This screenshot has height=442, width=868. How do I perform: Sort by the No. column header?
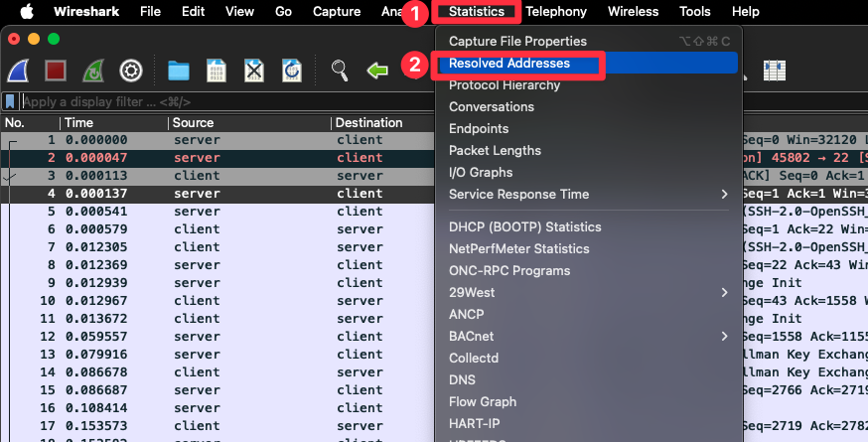click(x=30, y=123)
